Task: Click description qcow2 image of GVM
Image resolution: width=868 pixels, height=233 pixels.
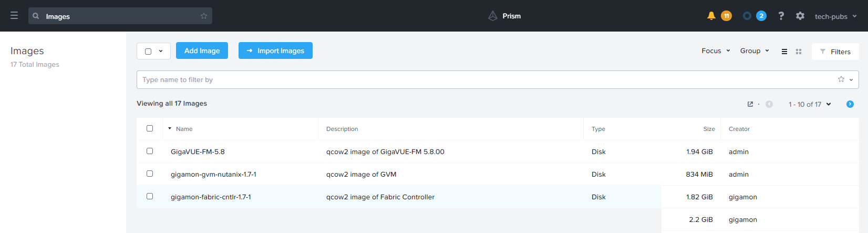Action: [x=361, y=174]
